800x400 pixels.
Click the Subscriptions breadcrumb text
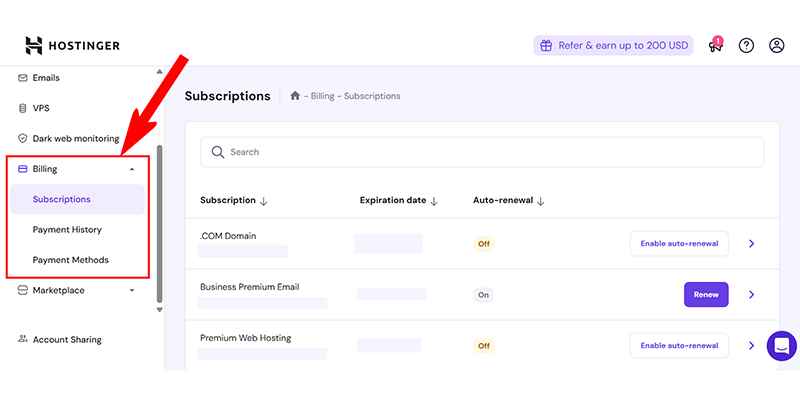tap(372, 96)
